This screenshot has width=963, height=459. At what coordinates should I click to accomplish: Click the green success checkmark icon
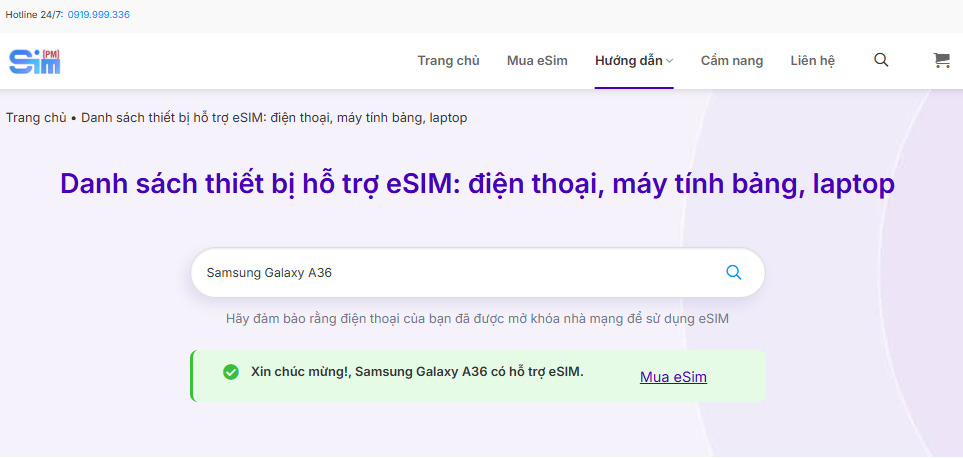(231, 372)
